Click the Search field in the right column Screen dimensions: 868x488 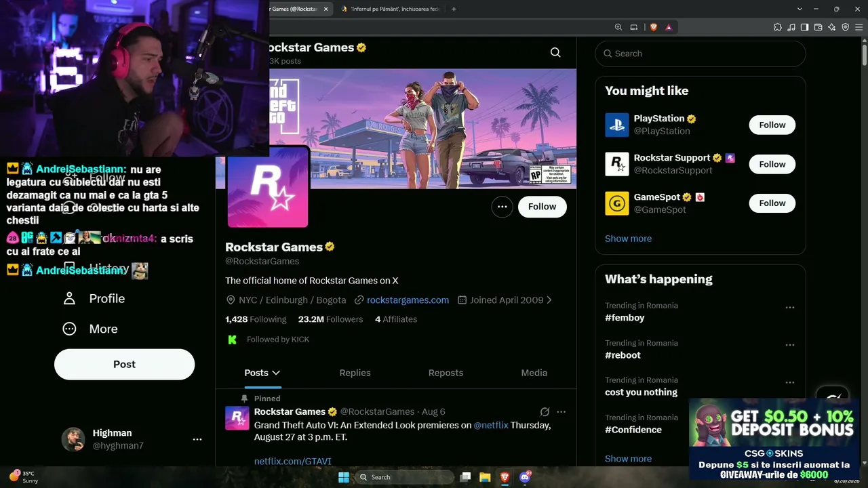701,54
